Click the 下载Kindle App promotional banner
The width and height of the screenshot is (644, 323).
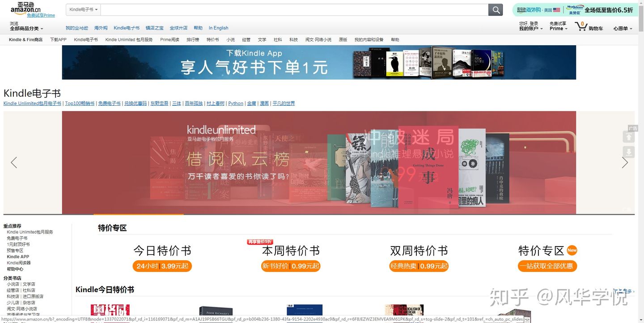click(x=319, y=63)
